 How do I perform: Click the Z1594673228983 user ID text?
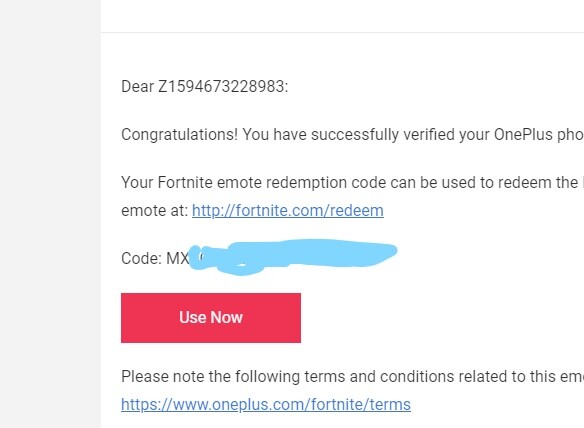pos(223,86)
